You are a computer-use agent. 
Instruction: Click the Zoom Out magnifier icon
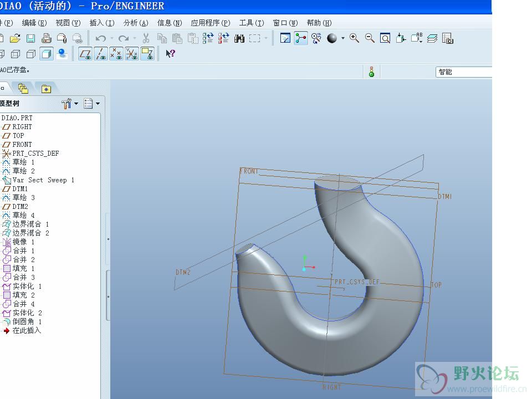coord(370,38)
